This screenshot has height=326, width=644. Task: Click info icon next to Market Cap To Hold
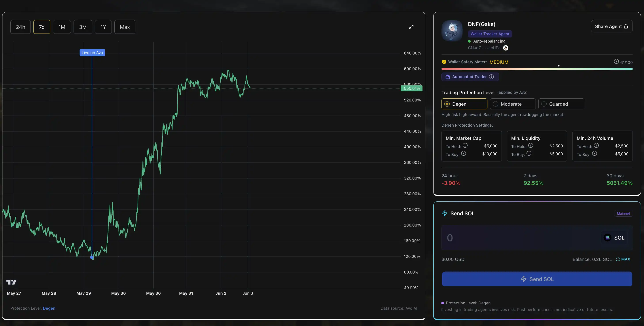coord(465,146)
